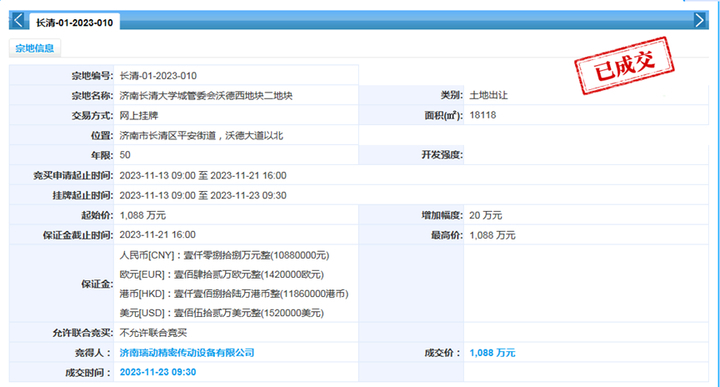Open winner link 济南瑞动精密传动设备有限公司
The height and width of the screenshot is (387, 720).
point(187,353)
